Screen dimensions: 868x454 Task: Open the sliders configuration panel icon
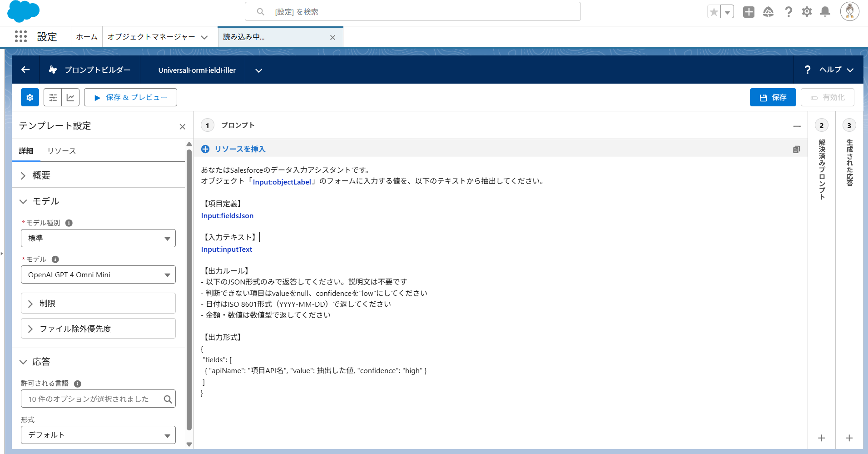tap(53, 97)
